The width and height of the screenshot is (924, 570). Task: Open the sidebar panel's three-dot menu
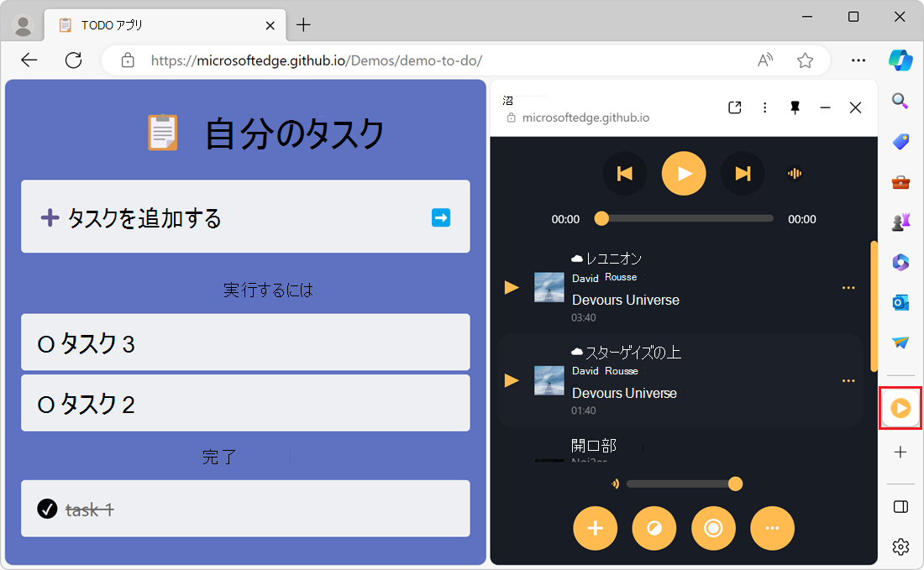coord(764,107)
